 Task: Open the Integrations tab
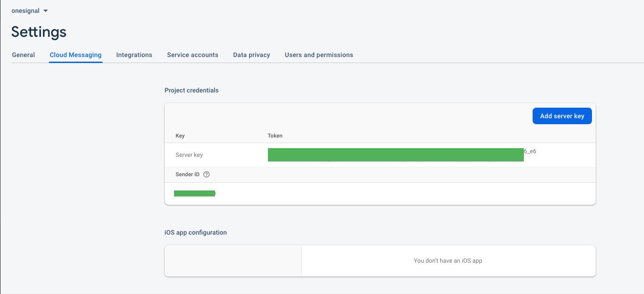tap(134, 55)
